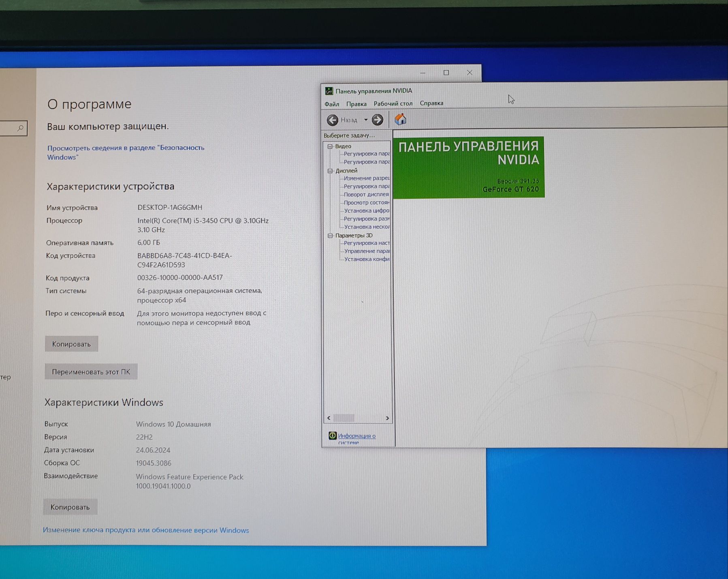Viewport: 728px width, 579px height.
Task: Close the Settings window
Action: 470,73
